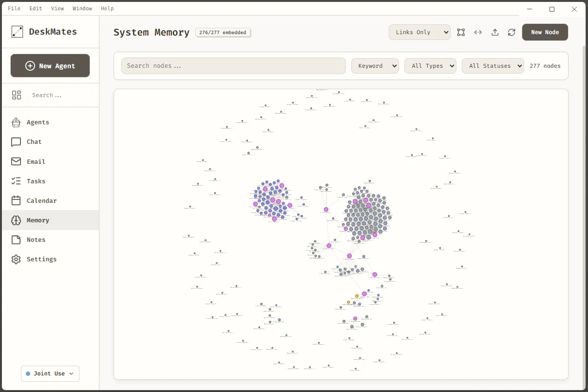The height and width of the screenshot is (392, 588).
Task: Open the Edit menu
Action: coord(36,8)
